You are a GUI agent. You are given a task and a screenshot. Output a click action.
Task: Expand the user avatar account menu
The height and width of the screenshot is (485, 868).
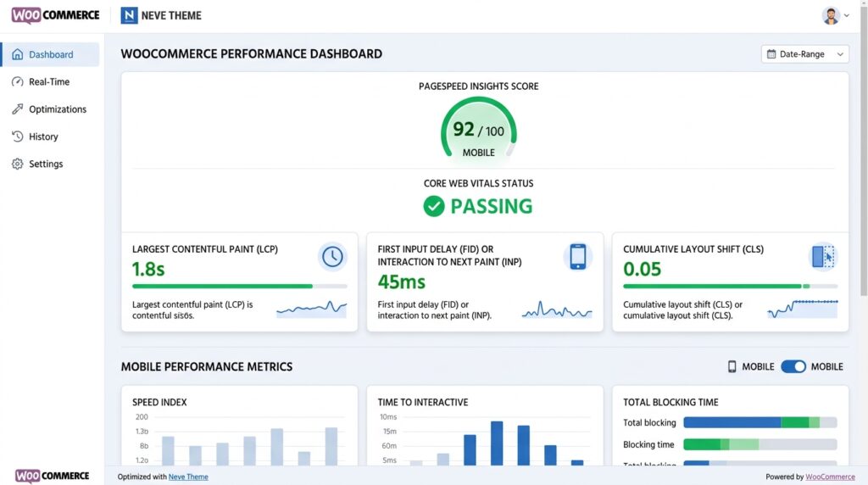pos(831,15)
